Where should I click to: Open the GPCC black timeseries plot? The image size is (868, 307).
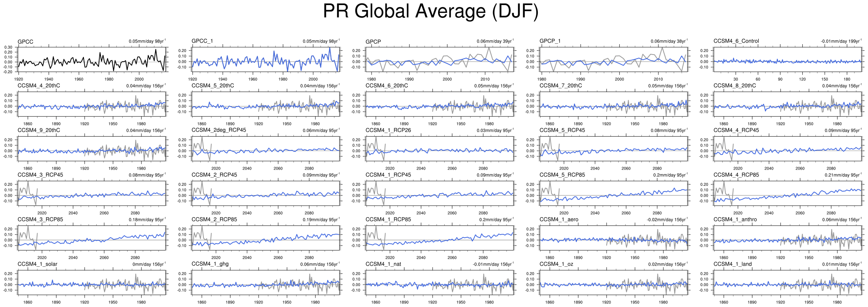[92, 60]
